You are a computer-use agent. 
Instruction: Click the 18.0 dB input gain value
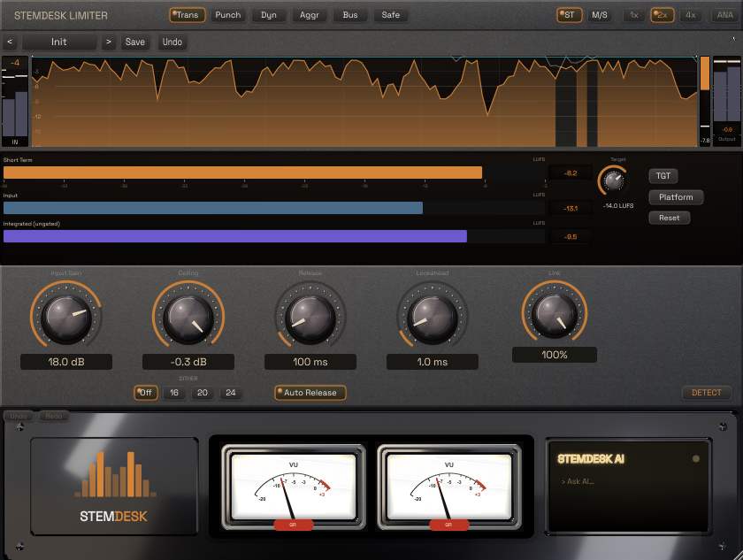[x=66, y=362]
